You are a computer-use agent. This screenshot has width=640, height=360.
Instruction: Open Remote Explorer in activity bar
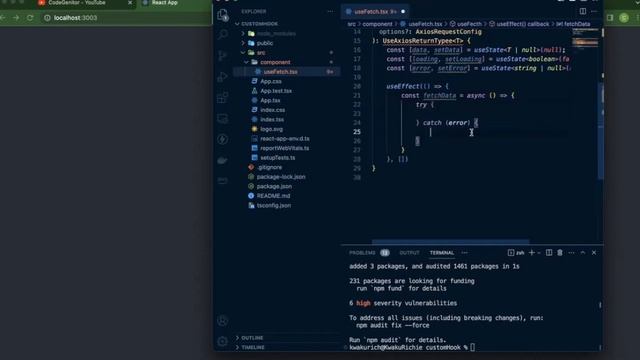point(222,118)
